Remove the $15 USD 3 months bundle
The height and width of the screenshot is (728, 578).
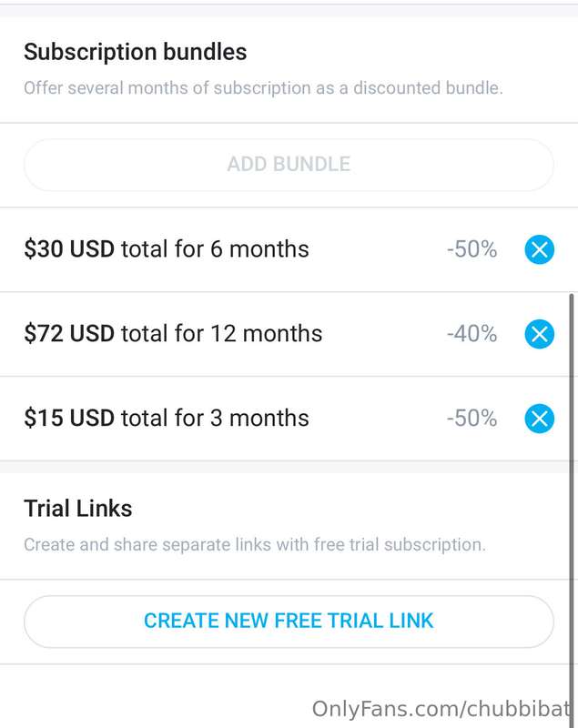click(x=539, y=419)
